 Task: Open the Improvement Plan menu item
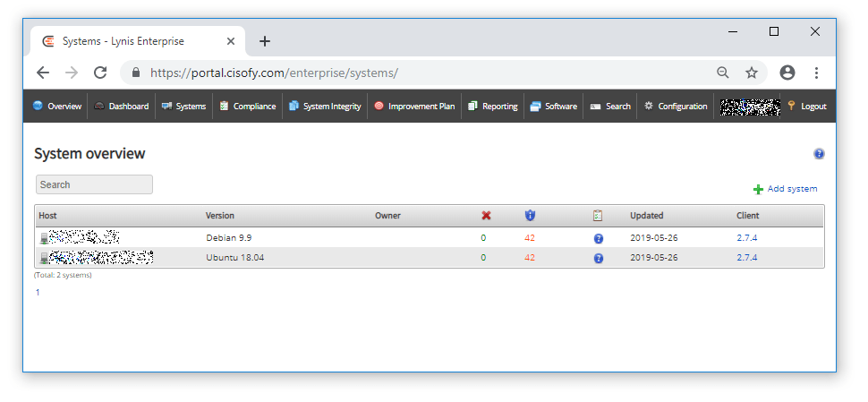pyautogui.click(x=414, y=107)
